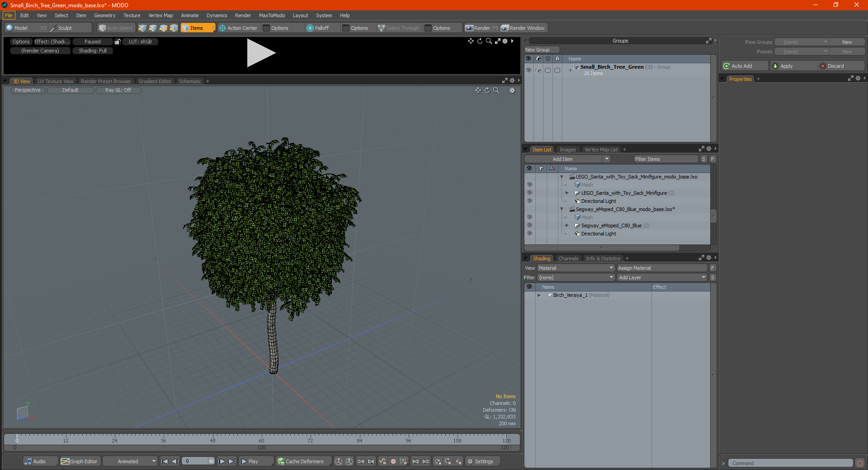
Task: Open the Pass Groups dropdown
Action: tap(802, 42)
